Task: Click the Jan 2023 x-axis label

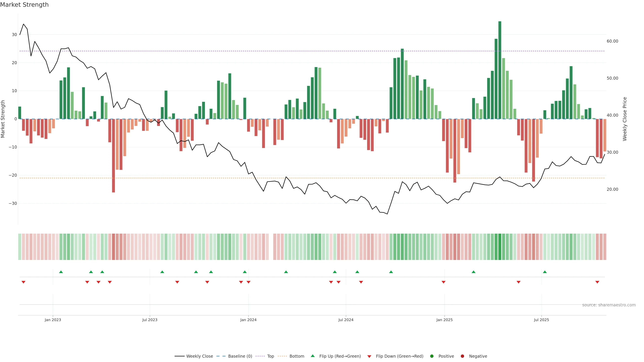Action: [53, 320]
